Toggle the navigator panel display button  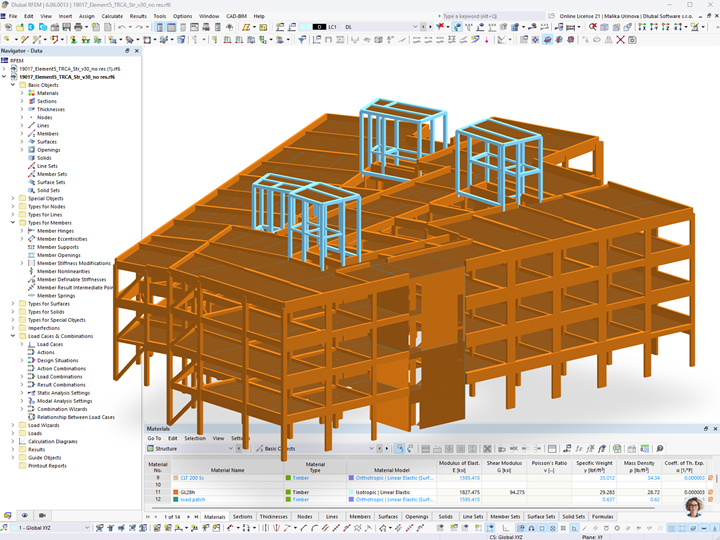click(x=159, y=27)
